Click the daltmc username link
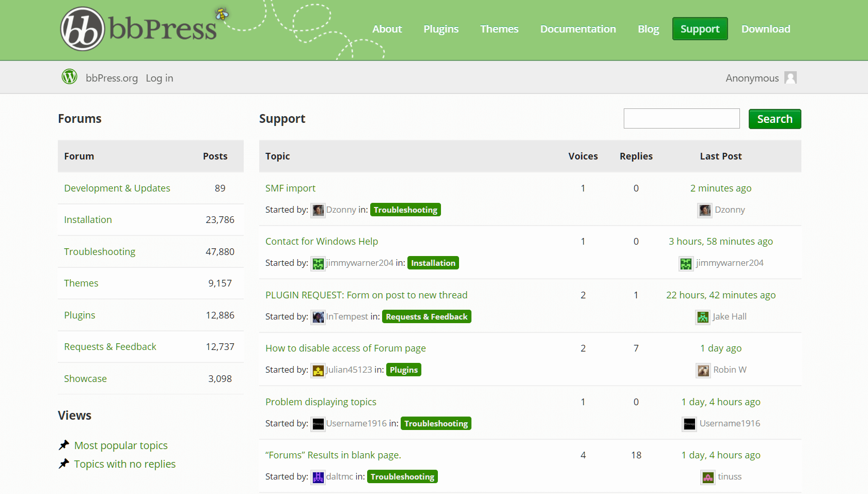868x494 pixels. 340,476
